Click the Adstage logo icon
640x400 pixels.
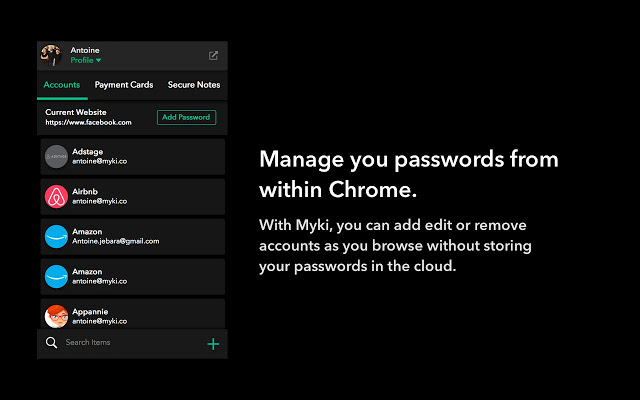56,156
